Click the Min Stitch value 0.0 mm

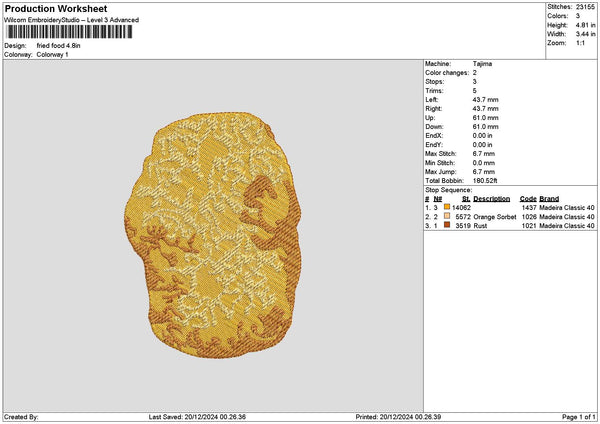(x=484, y=163)
